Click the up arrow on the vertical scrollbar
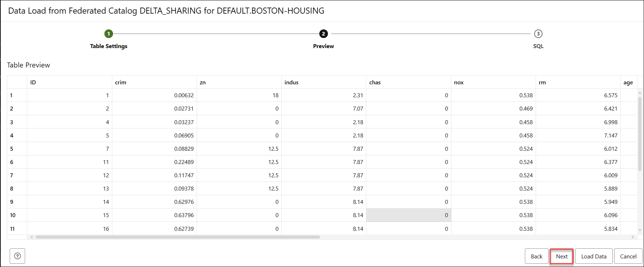Screen dimensions: 644x267 coord(640,93)
